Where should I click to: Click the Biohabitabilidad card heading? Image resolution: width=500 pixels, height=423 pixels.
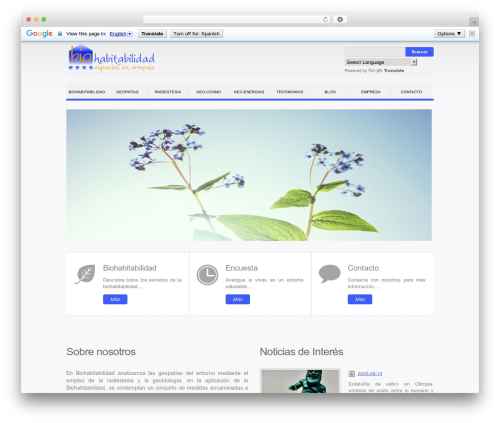pos(130,268)
